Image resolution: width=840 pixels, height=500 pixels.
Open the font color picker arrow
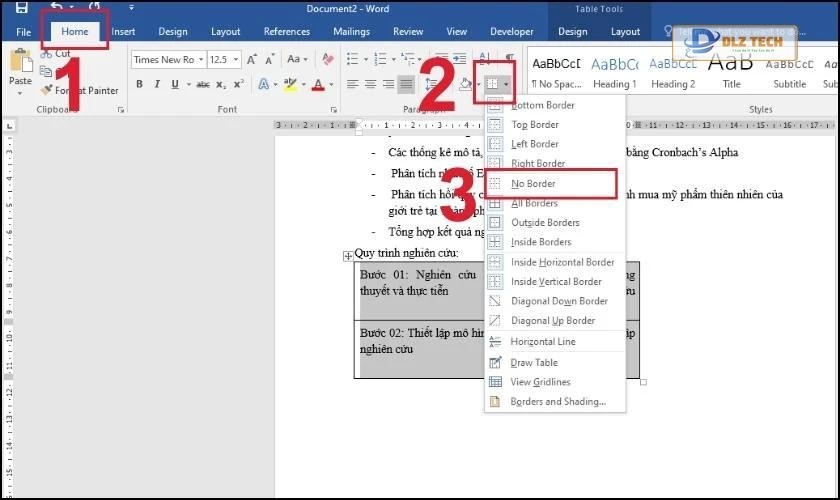coord(331,85)
